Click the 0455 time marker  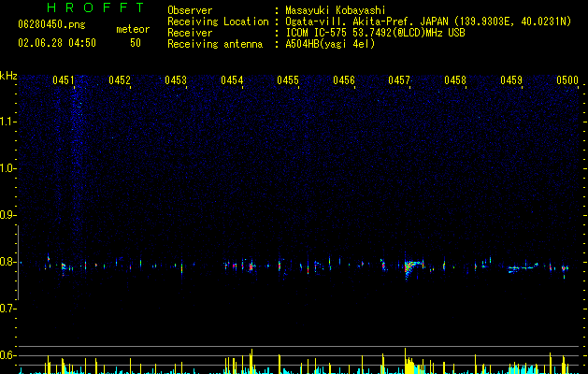click(288, 80)
